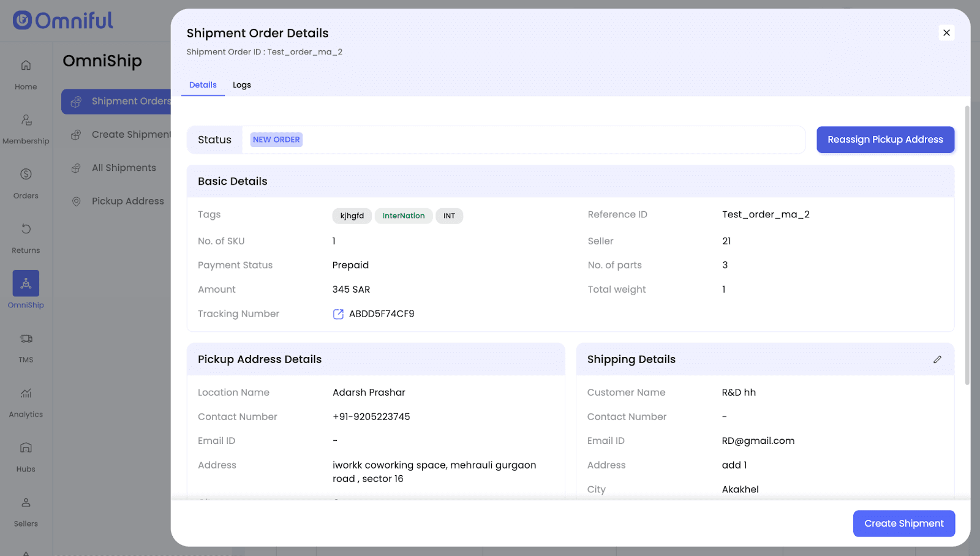Image resolution: width=980 pixels, height=556 pixels.
Task: Go to Returns via sidebar icon
Action: point(26,229)
